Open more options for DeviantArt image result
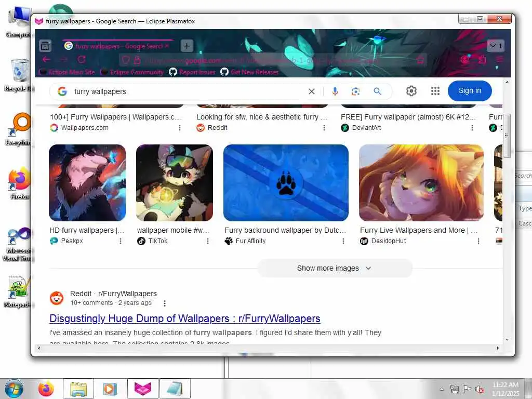Image resolution: width=532 pixels, height=399 pixels. (472, 128)
